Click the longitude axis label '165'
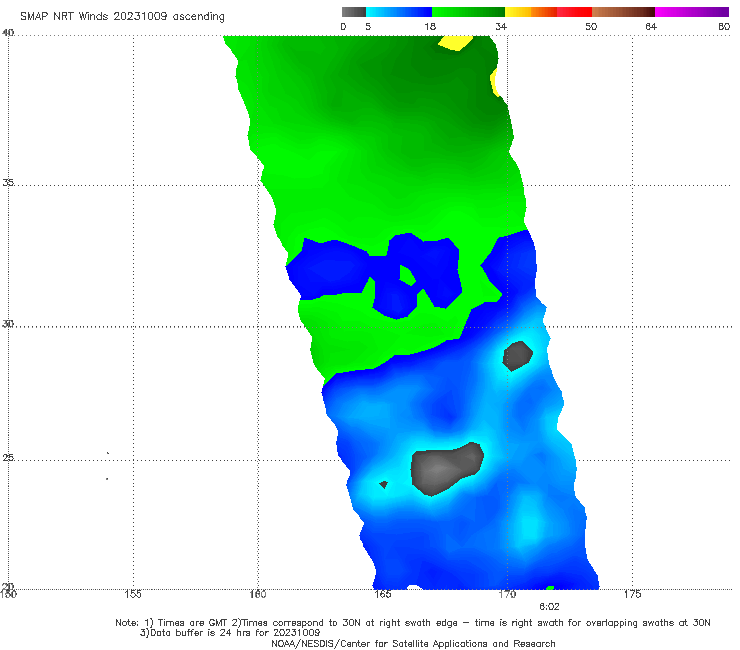The width and height of the screenshot is (740, 650). 382,594
